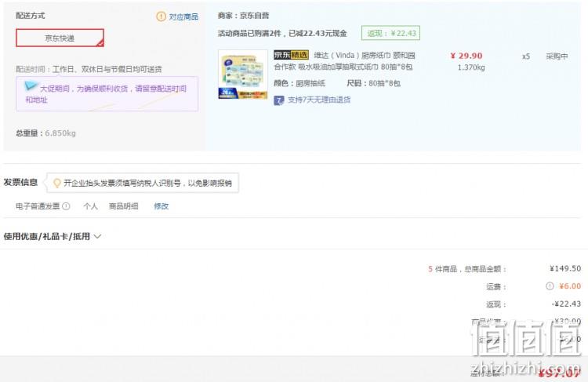Click the info icon beside 电子普通发票

[x=66, y=206]
